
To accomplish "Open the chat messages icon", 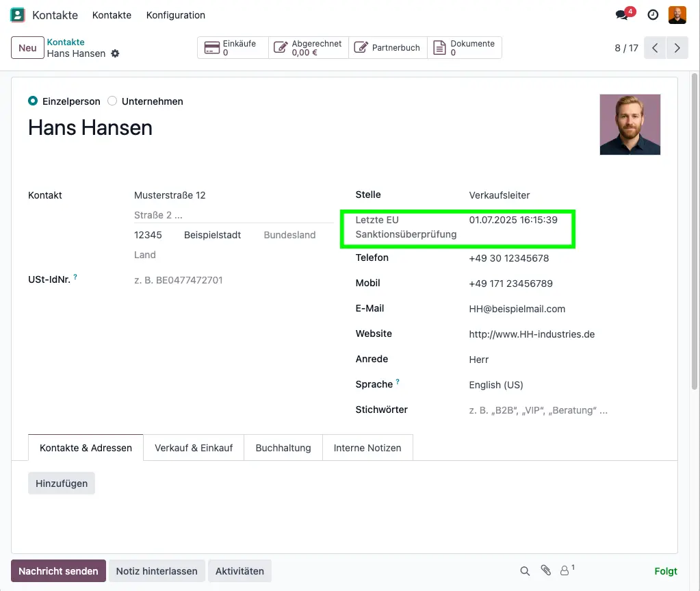I will pos(622,15).
